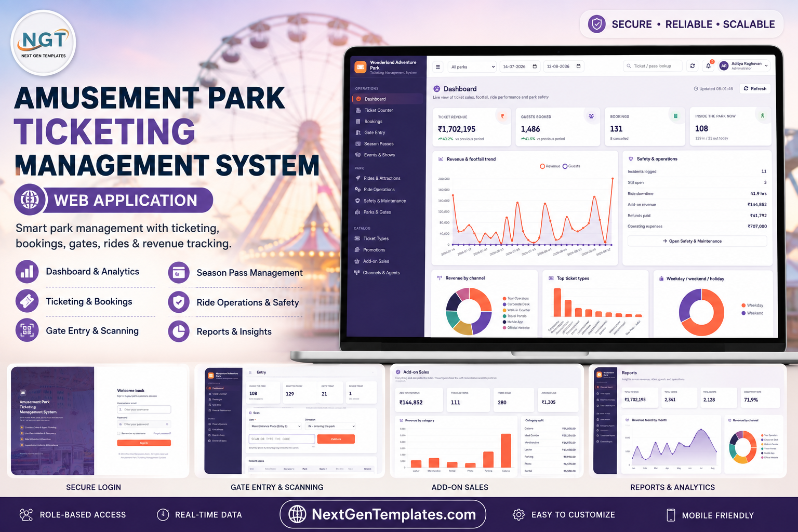Open the end date picker 12-08-2026
798x532 pixels.
[x=564, y=66]
